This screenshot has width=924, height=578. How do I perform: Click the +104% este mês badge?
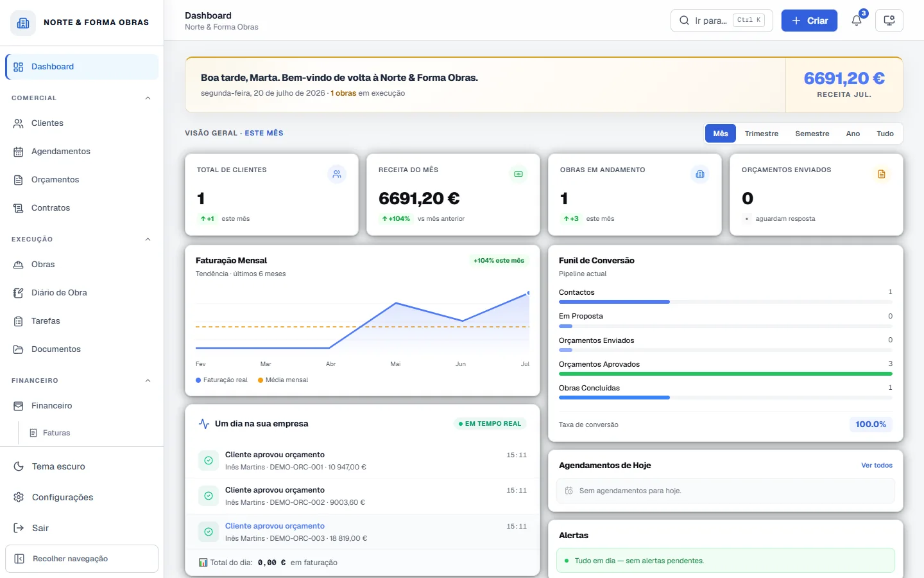point(499,261)
